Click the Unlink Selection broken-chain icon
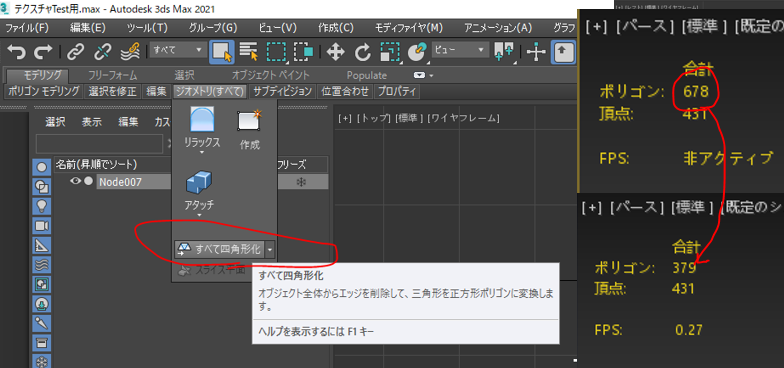 pyautogui.click(x=103, y=51)
